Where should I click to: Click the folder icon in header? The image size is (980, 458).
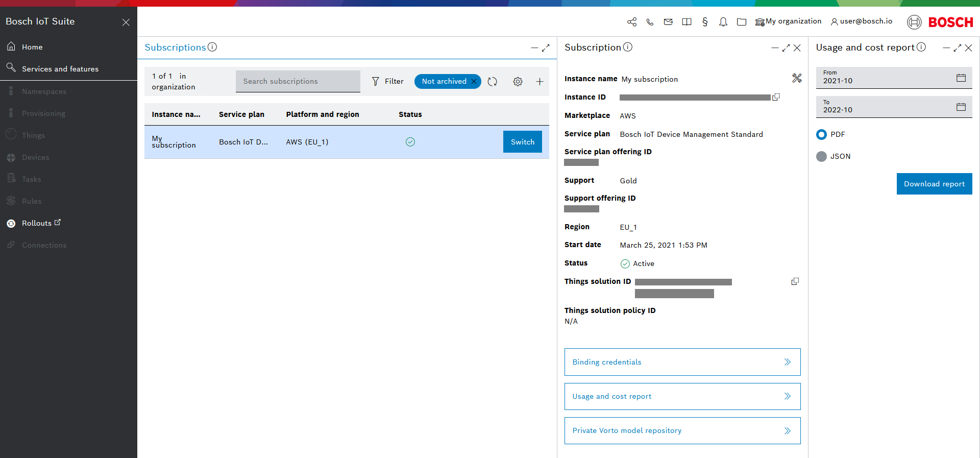click(x=742, y=22)
